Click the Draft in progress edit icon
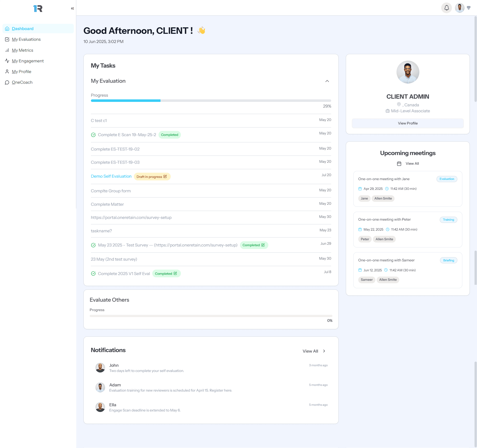477x448 pixels. coord(165,176)
